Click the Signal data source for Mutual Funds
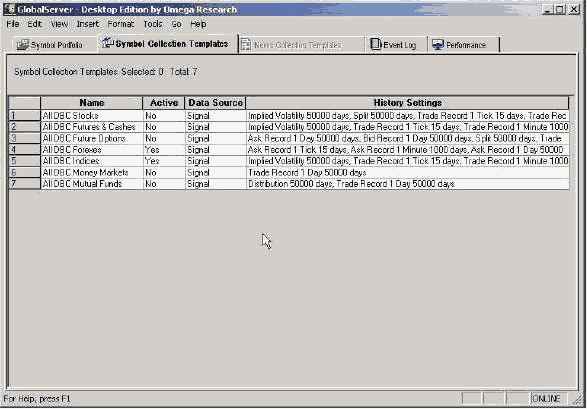This screenshot has width=587, height=409. pyautogui.click(x=215, y=184)
